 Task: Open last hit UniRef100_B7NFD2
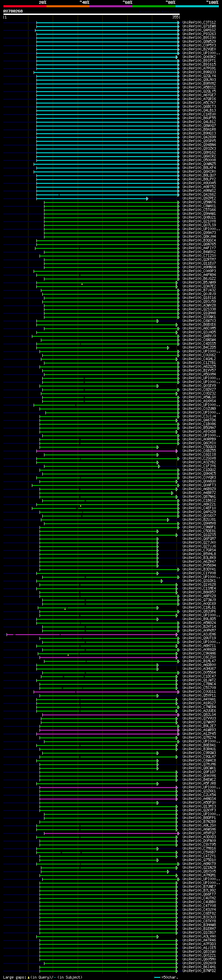pos(199,971)
